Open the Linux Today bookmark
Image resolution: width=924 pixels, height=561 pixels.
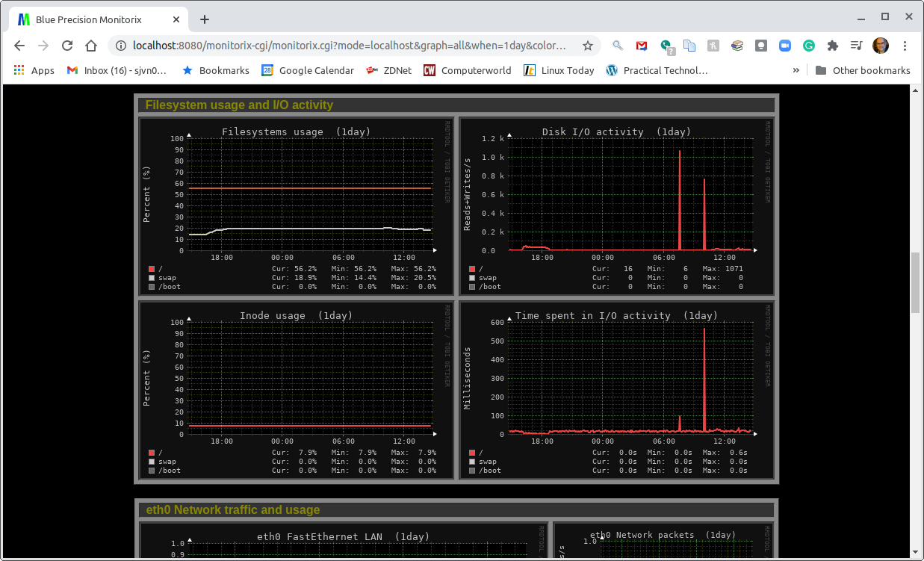click(x=559, y=70)
